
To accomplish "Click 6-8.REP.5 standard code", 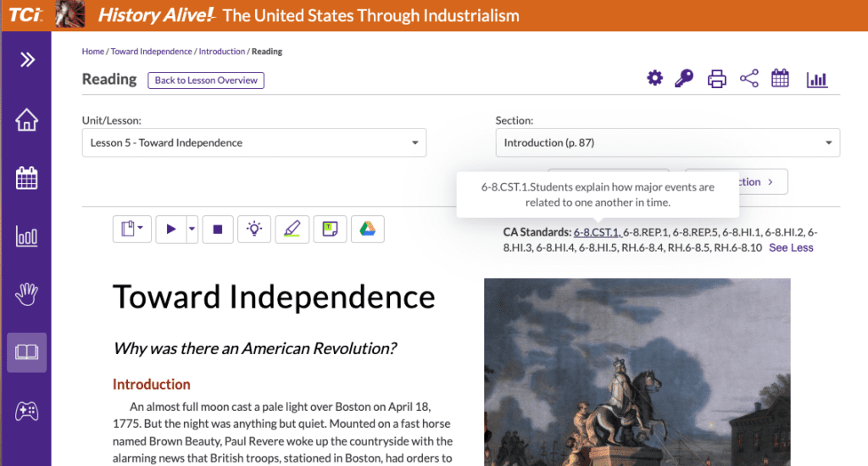I will [696, 232].
